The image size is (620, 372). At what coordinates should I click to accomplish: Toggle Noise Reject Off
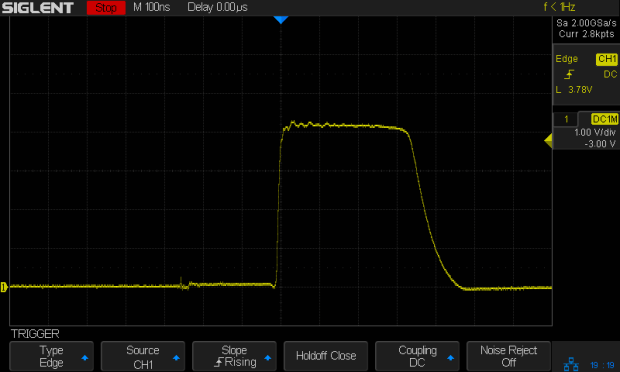point(508,356)
